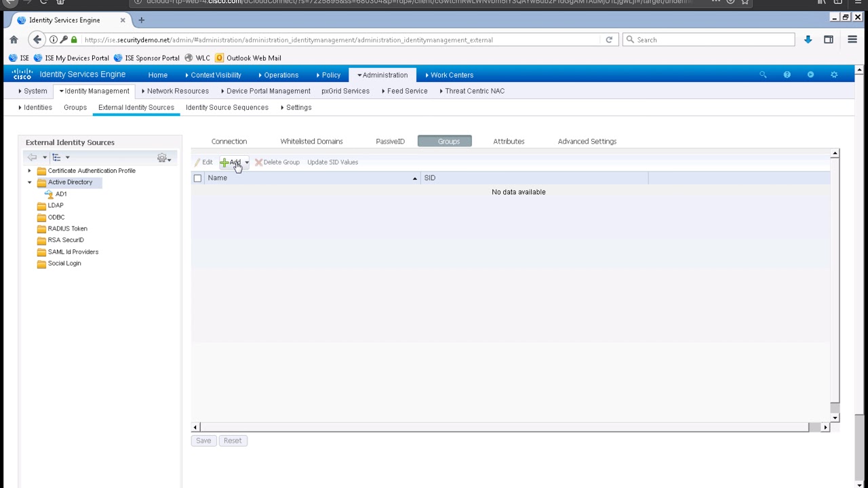Click the Certificate Authentication Profile folder icon
Screen dimensions: 868x488
[x=41, y=171]
